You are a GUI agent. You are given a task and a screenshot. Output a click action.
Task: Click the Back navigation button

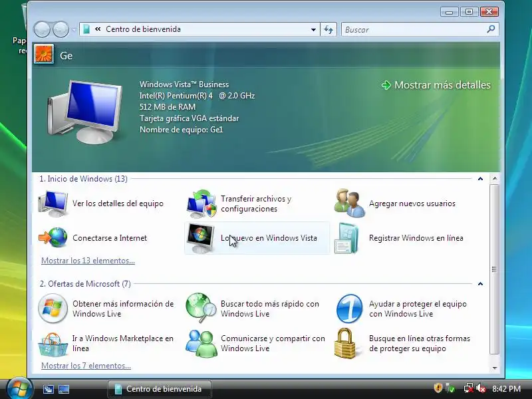click(42, 29)
